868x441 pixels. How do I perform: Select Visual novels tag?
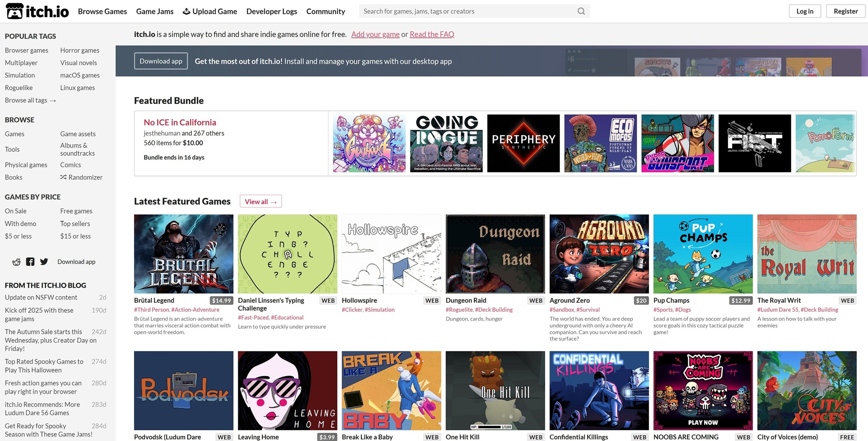coord(78,63)
